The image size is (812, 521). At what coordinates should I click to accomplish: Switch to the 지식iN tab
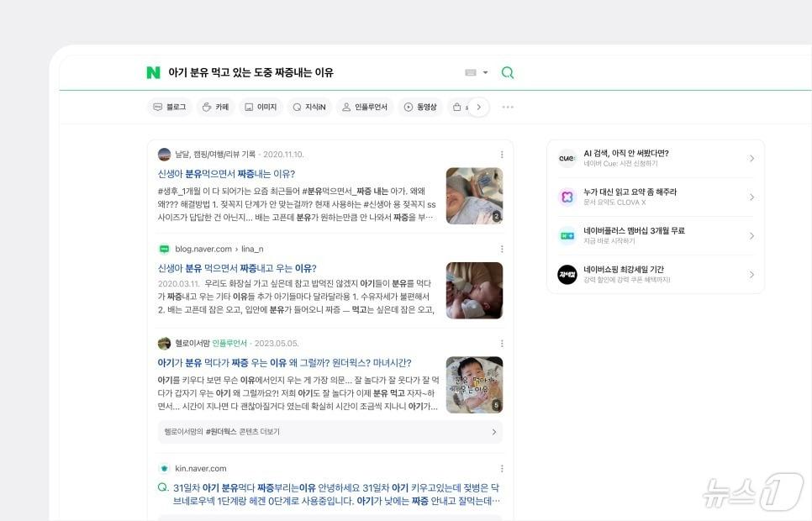pyautogui.click(x=308, y=108)
